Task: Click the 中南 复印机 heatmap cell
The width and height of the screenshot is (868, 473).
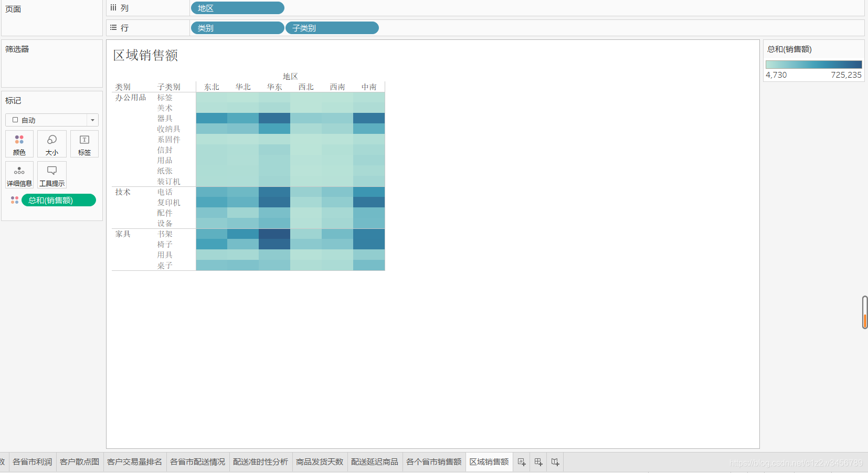Action: point(369,203)
